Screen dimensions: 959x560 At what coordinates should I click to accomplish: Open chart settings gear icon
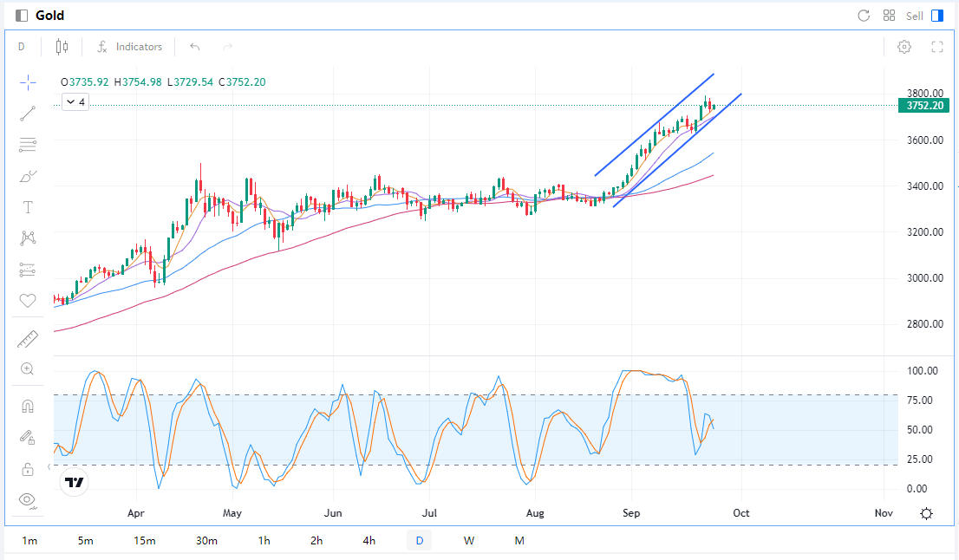[904, 47]
